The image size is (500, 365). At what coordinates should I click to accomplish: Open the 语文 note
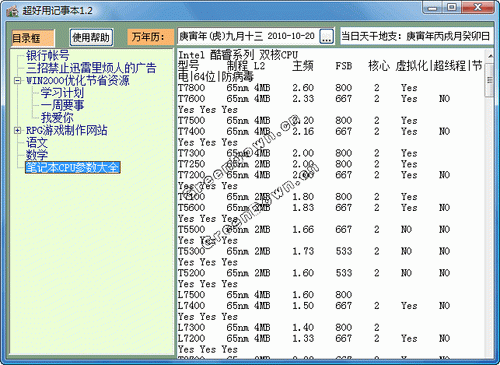[37, 143]
